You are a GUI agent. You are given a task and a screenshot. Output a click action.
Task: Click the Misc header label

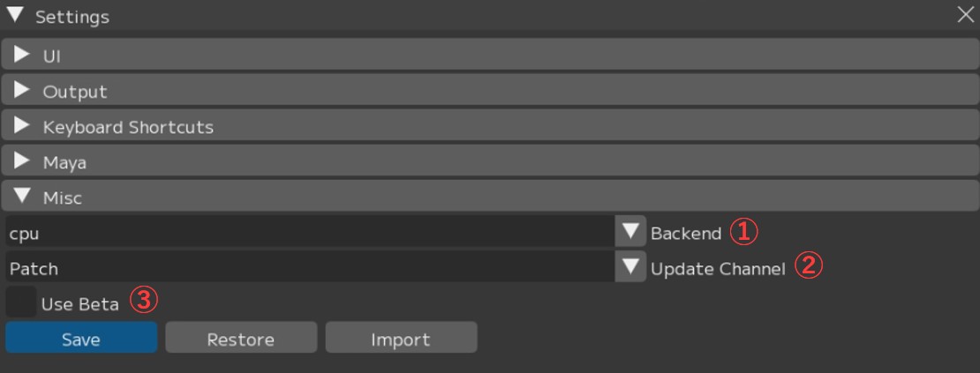click(x=62, y=198)
